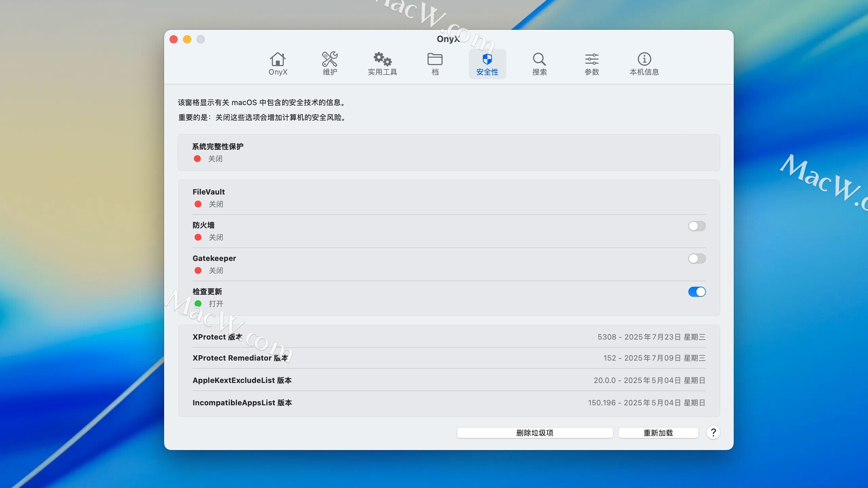The height and width of the screenshot is (488, 868).
Task: Open the 档 folder icon tab
Action: point(434,64)
